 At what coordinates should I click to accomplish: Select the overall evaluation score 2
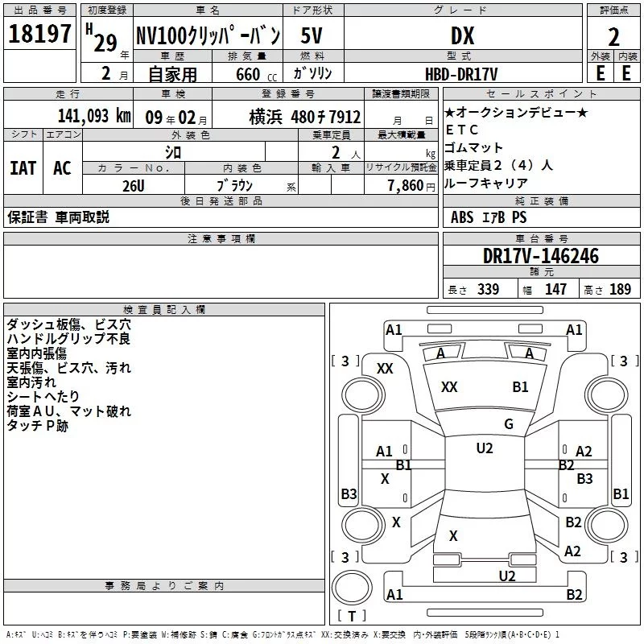pyautogui.click(x=613, y=37)
